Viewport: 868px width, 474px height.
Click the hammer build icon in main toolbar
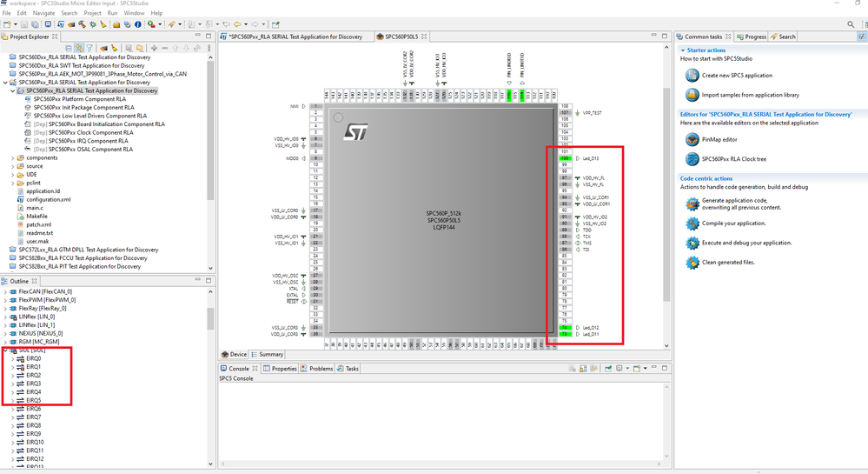click(x=82, y=24)
